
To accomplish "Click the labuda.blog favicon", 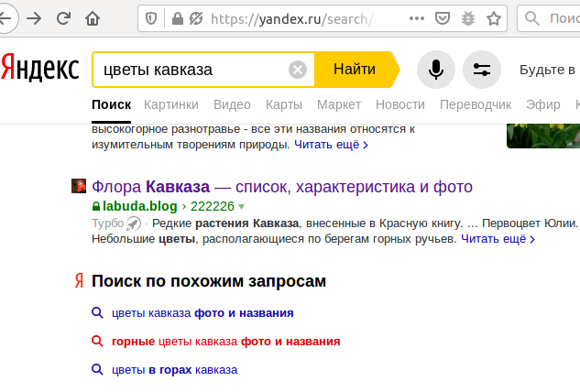I will [79, 186].
